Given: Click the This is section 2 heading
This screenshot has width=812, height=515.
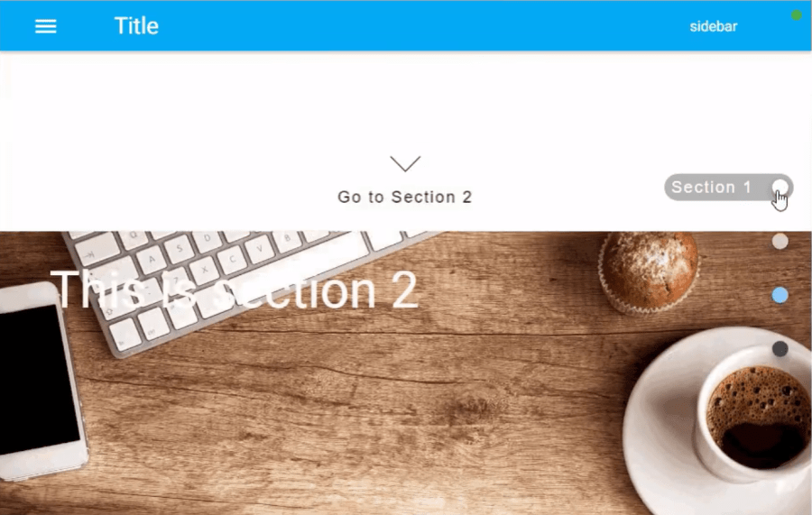Looking at the screenshot, I should (234, 290).
